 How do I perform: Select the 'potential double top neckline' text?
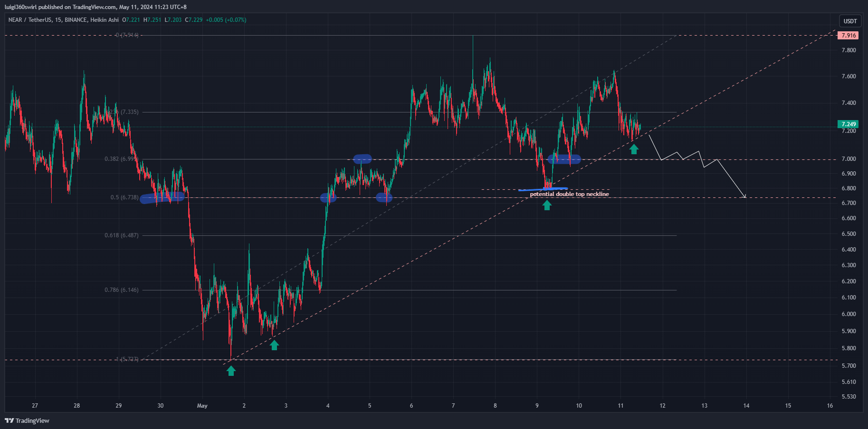click(x=569, y=194)
